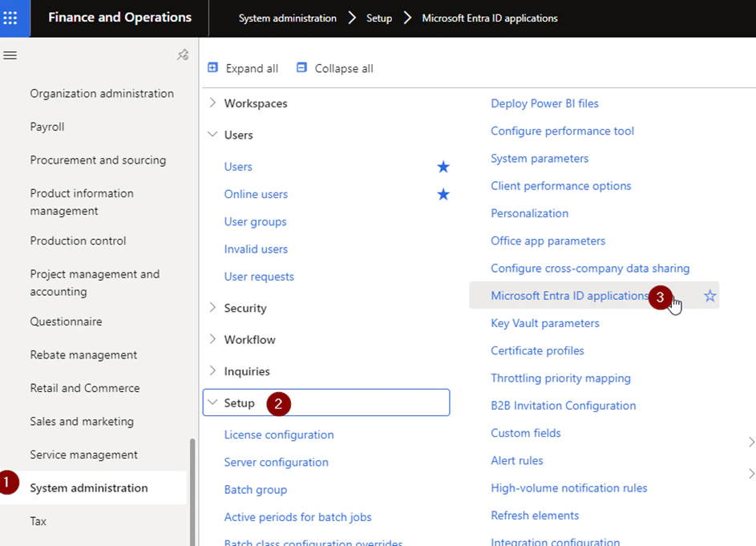Open the Production control module
This screenshot has width=756, height=546.
pos(78,241)
